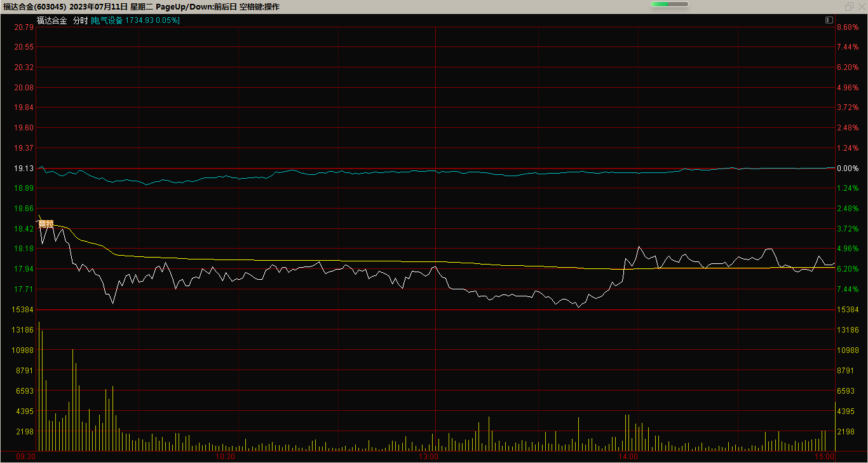Click the restore window icon

[x=849, y=6]
